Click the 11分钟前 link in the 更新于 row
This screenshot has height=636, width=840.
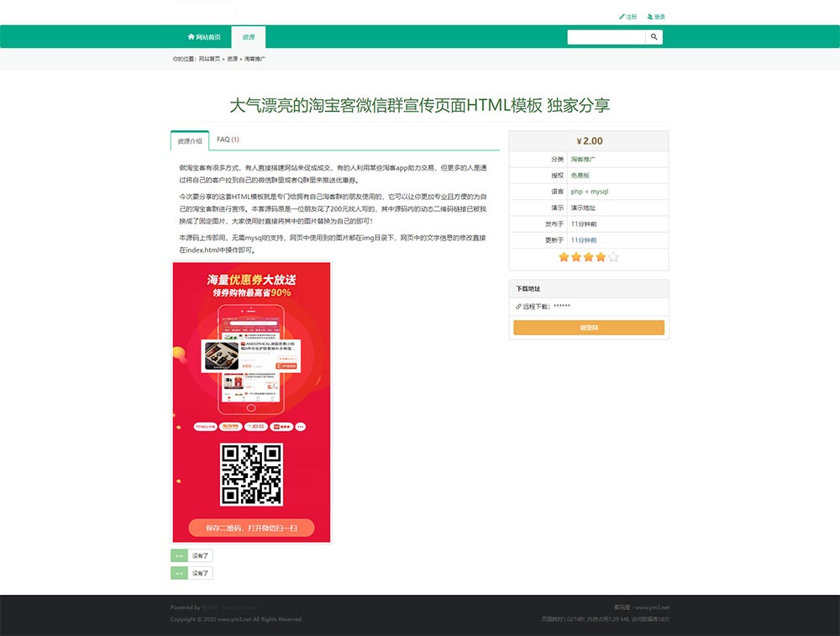584,240
